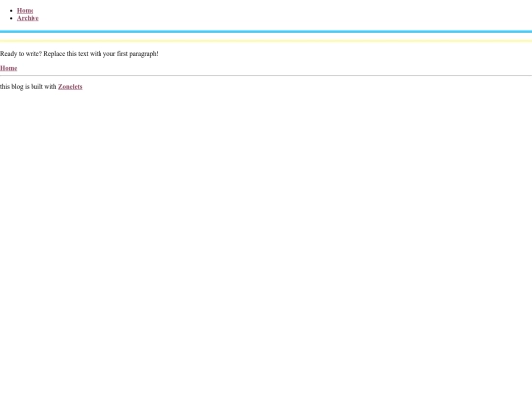
Task: Select the "Ready to write?" paragraph text
Action: click(x=79, y=54)
